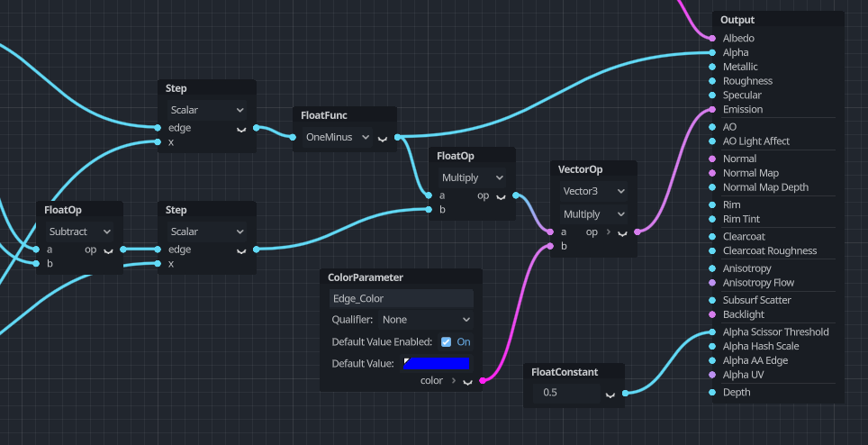
Task: Click the Edge_Color parameter name field
Action: click(401, 298)
